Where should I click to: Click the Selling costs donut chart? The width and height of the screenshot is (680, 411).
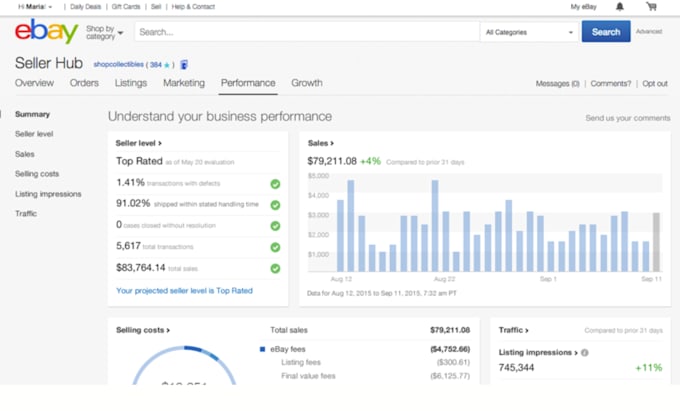coord(184,365)
